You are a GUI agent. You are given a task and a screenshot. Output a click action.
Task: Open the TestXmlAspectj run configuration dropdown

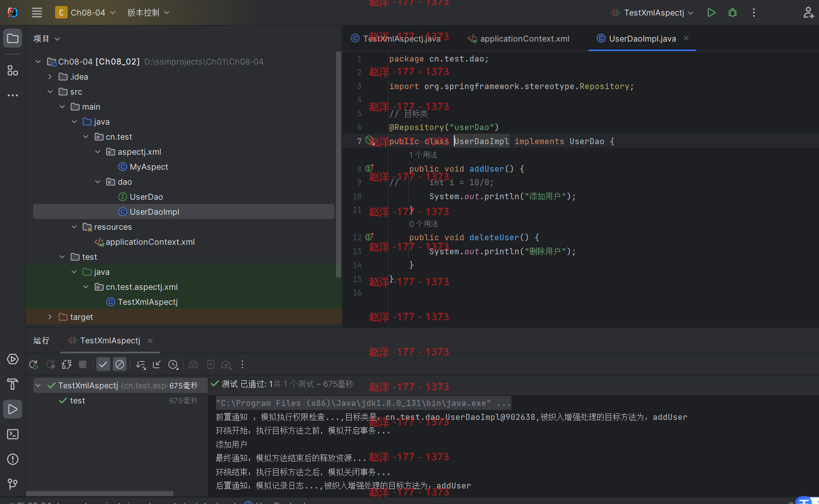point(653,13)
